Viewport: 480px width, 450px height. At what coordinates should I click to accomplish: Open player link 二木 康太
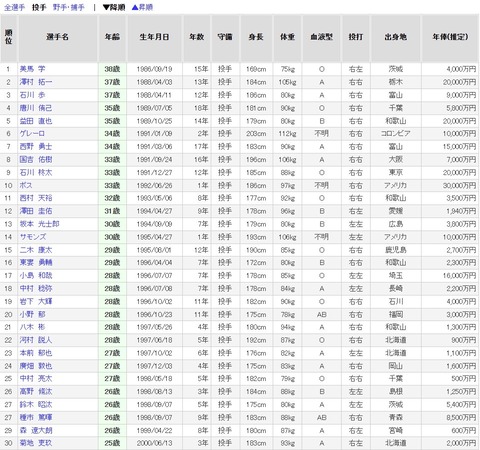(36, 250)
